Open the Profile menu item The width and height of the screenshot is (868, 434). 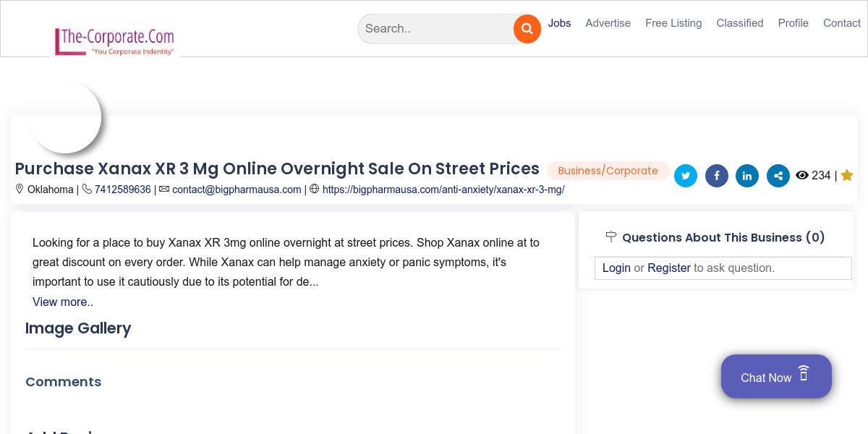pyautogui.click(x=793, y=23)
